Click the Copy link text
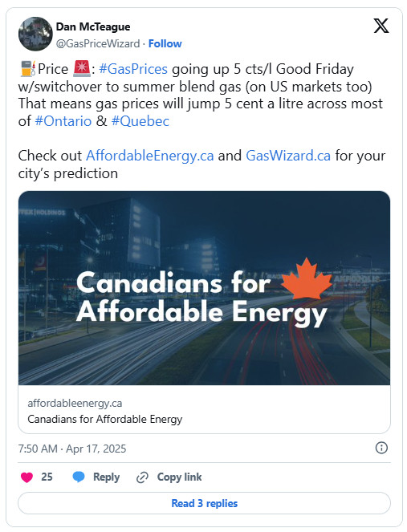 point(179,477)
